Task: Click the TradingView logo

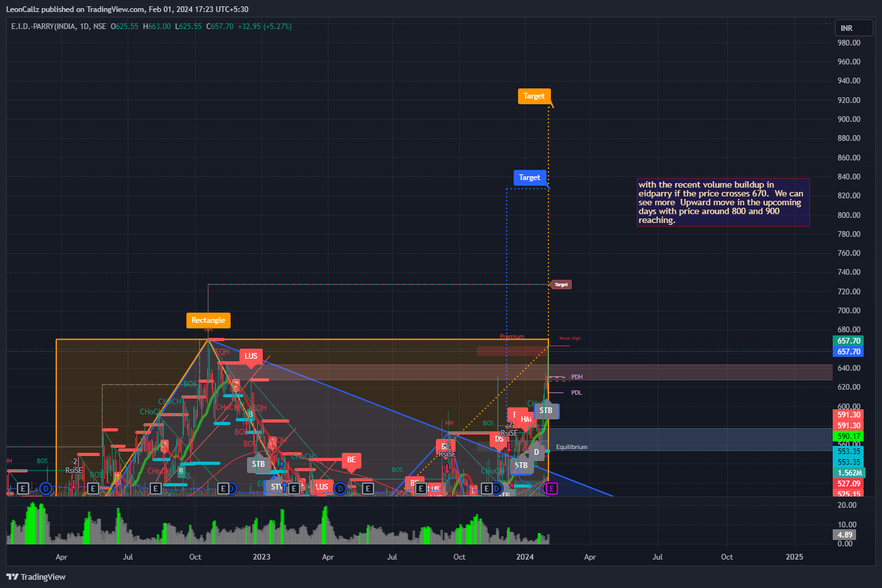Action: tap(36, 577)
